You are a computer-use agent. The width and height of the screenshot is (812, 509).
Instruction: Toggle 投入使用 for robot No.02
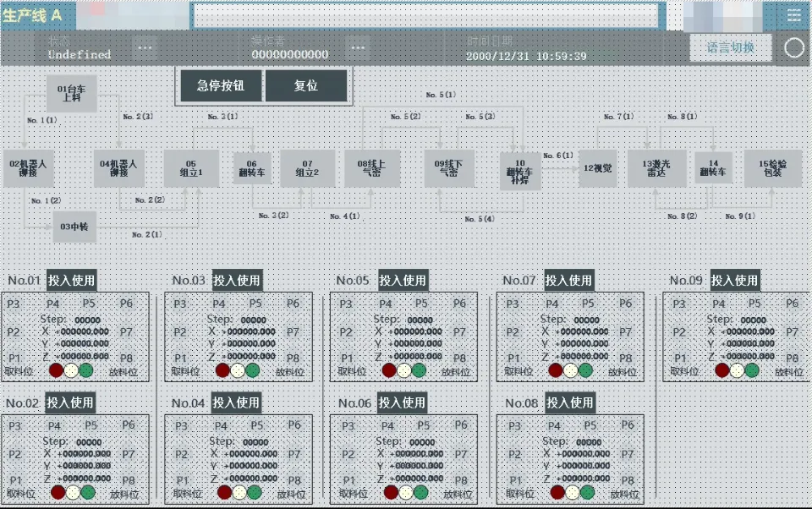pos(70,402)
